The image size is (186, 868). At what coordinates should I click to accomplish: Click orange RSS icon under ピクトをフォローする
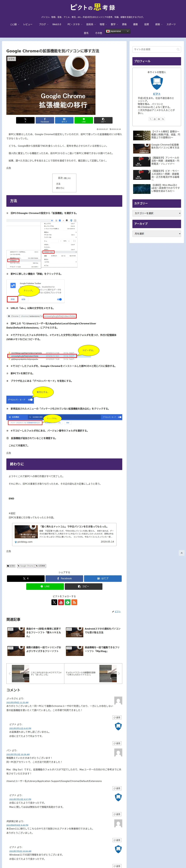point(74,602)
